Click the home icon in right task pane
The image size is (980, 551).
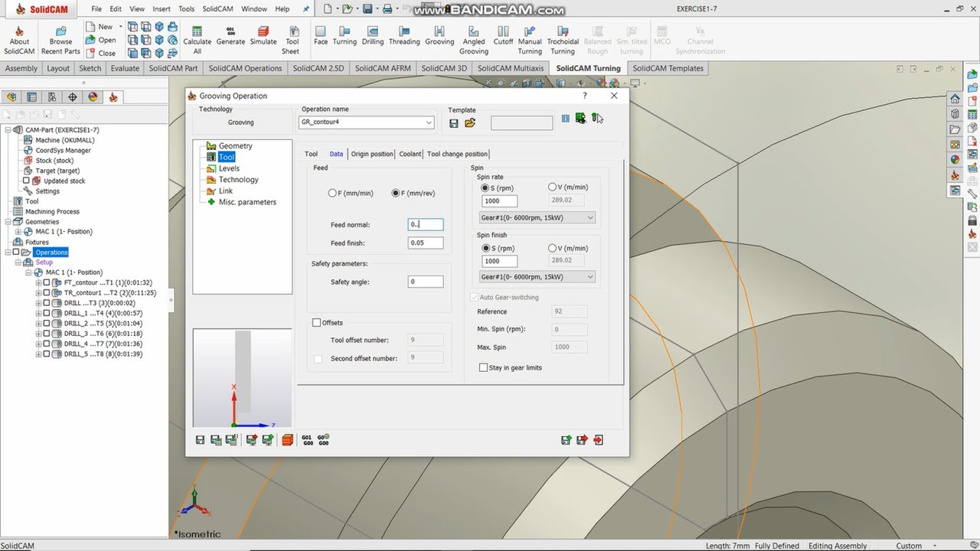[x=955, y=99]
